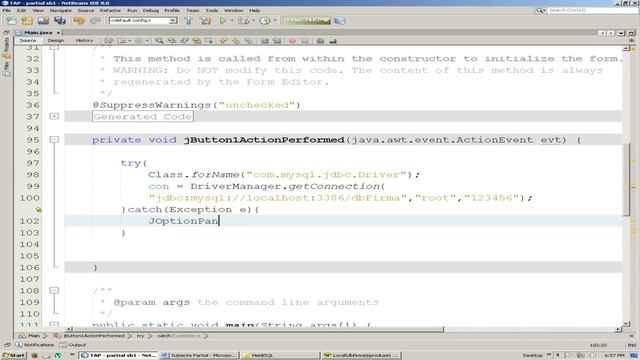The width and height of the screenshot is (640, 360).
Task: Open the Output panel button
Action: click(x=73, y=345)
